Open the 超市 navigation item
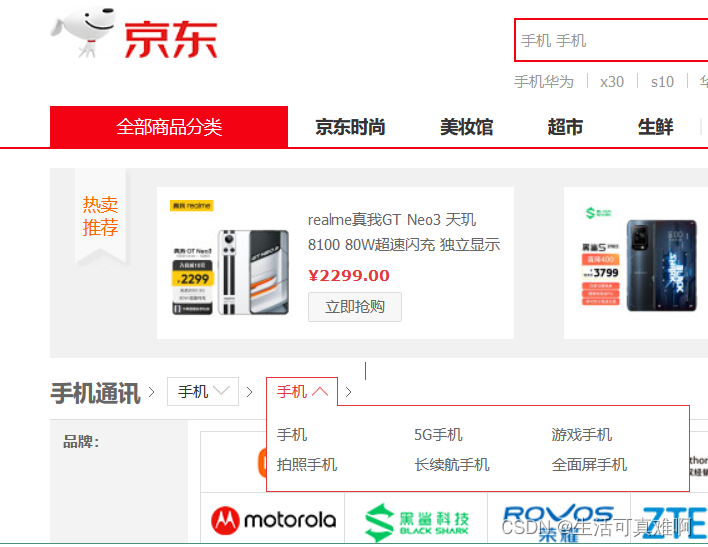This screenshot has height=547, width=708. point(565,127)
